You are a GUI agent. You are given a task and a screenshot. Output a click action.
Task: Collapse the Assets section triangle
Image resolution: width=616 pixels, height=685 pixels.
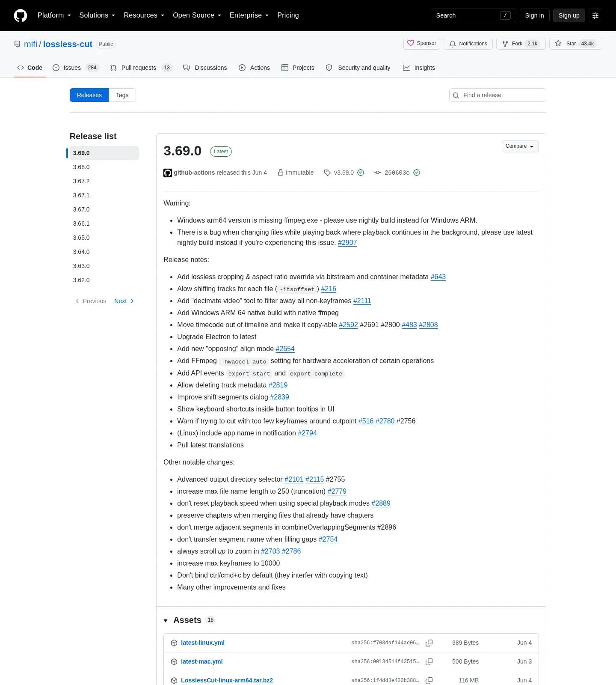click(166, 621)
